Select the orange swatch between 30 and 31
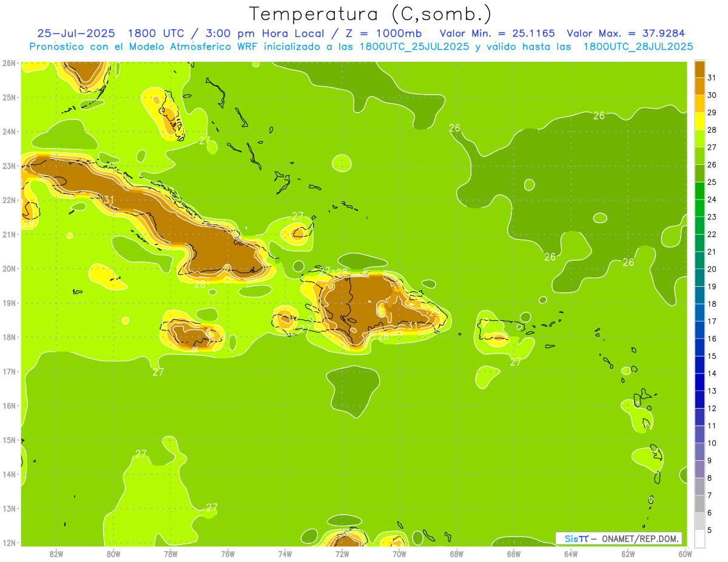Image resolution: width=728 pixels, height=562 pixels. tap(699, 86)
